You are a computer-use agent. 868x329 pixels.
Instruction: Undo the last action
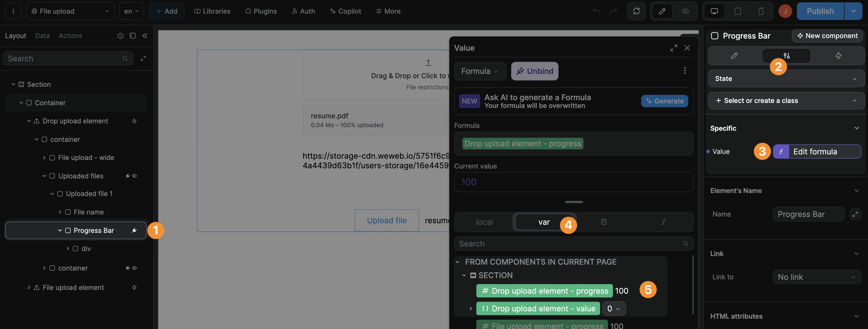click(596, 11)
